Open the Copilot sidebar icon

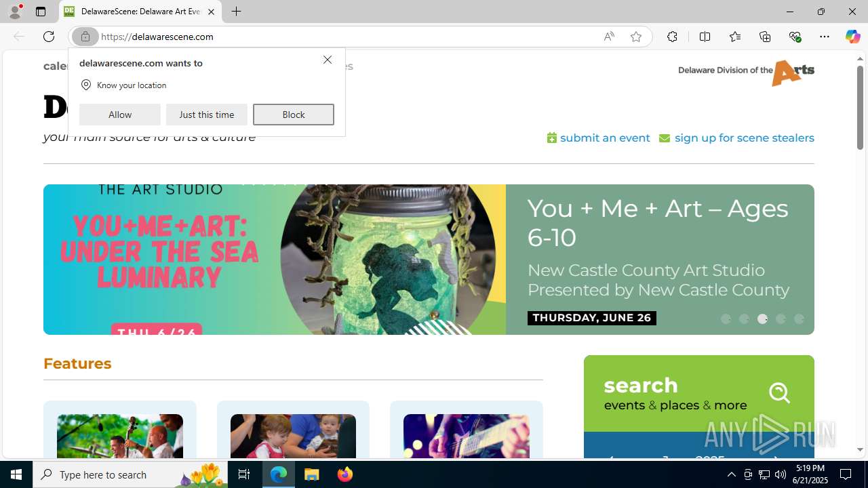(852, 37)
